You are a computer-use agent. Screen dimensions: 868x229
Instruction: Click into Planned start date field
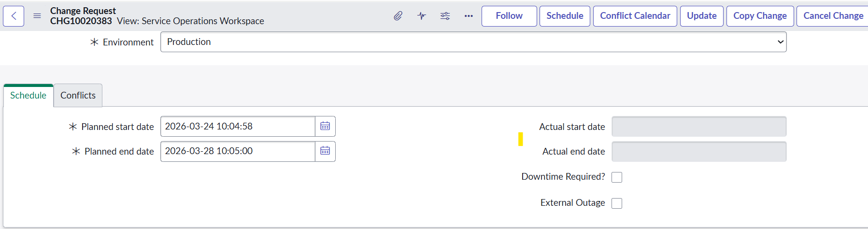tap(238, 126)
